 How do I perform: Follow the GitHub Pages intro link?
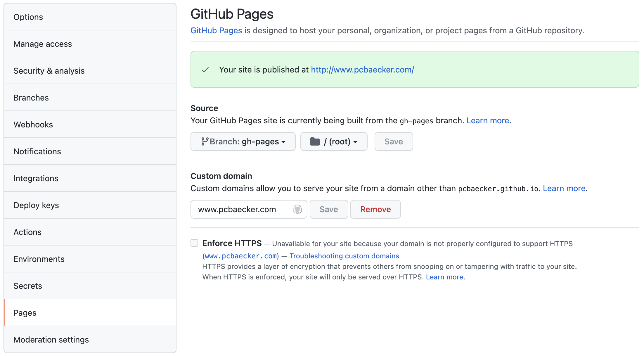coord(216,30)
